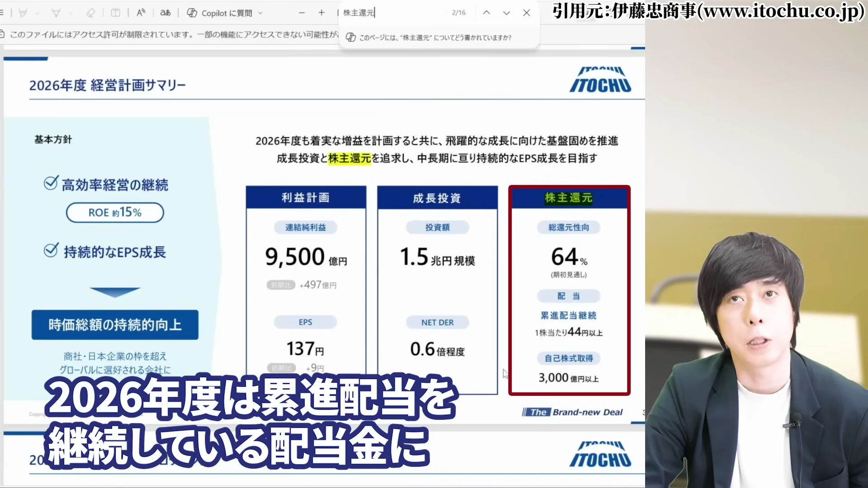Viewport: 868px width, 488px height.
Task: Open the highlight pen options dropdown
Action: pyautogui.click(x=38, y=14)
